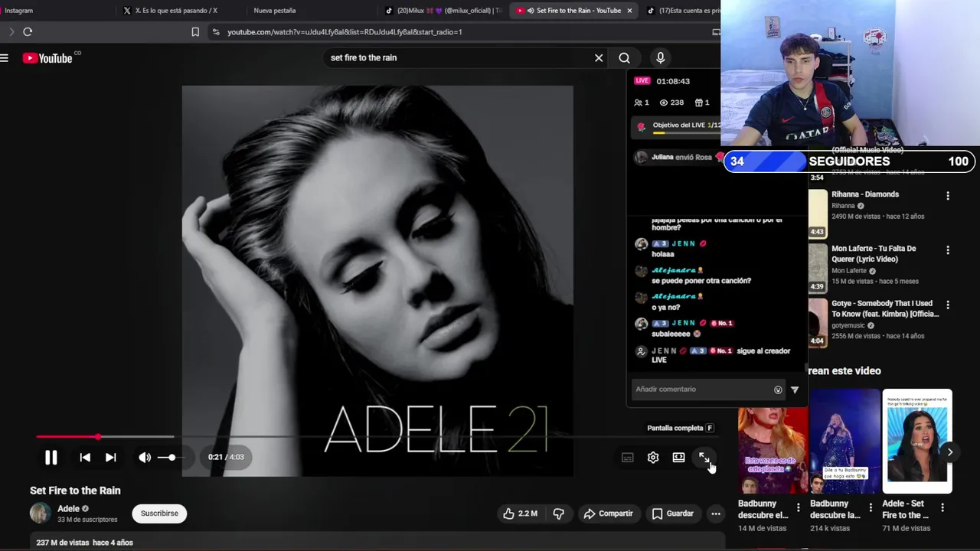Open the Objetivo del LIVE goal
This screenshot has width=980, height=551.
pos(676,127)
